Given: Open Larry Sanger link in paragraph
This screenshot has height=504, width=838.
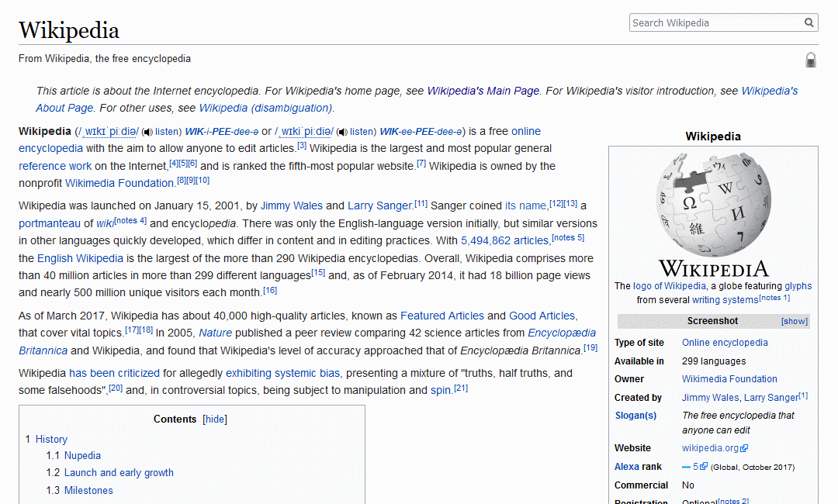Looking at the screenshot, I should click(380, 205).
